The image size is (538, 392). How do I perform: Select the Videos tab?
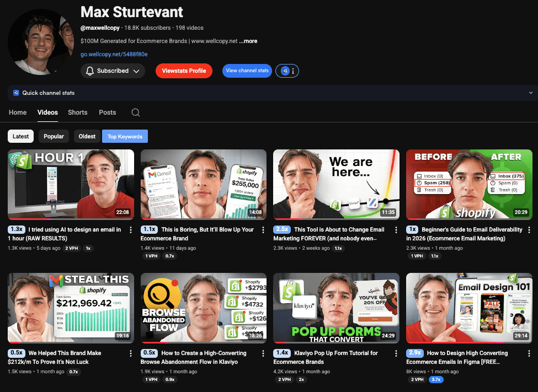pyautogui.click(x=47, y=112)
